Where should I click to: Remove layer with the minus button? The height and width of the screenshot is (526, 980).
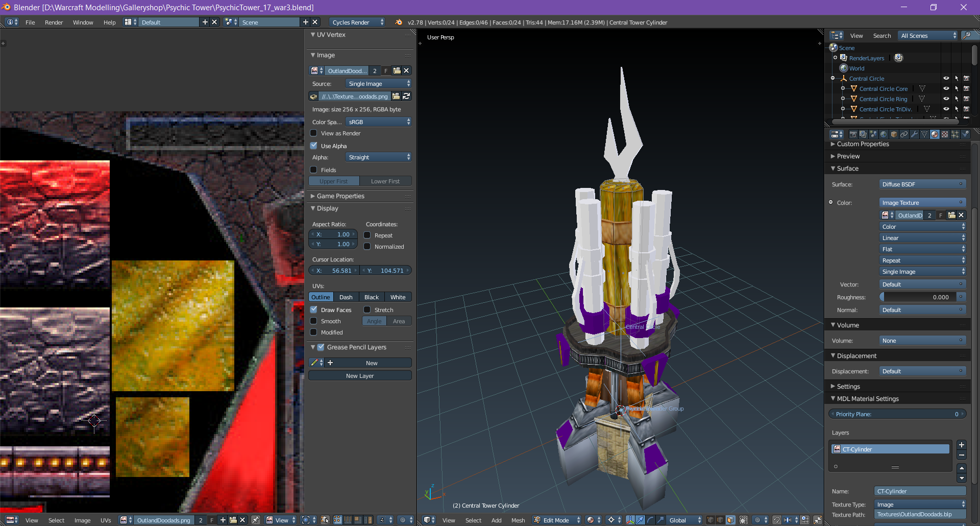[962, 455]
